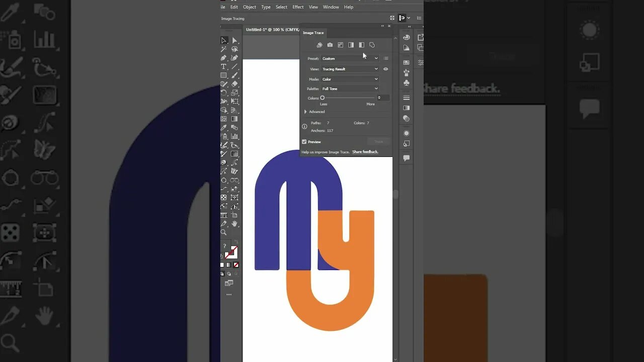The height and width of the screenshot is (362, 644).
Task: Open the Palette dropdown showing Full Tone
Action: [350, 88]
